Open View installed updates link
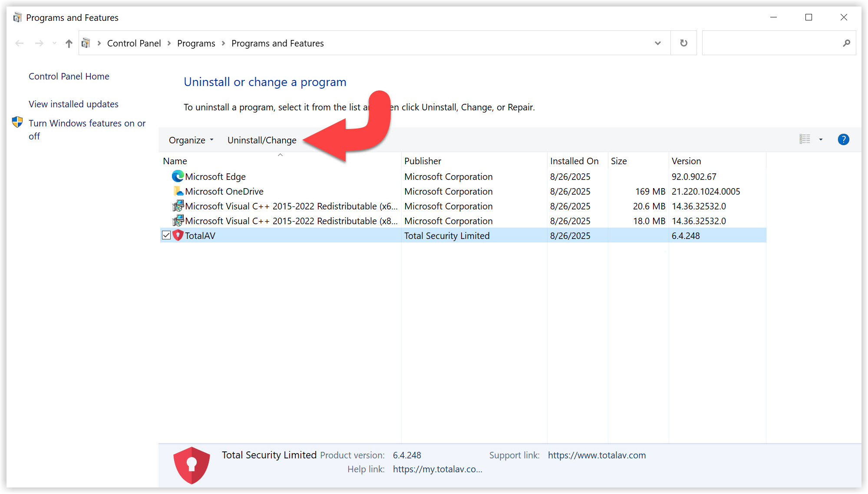This screenshot has height=494, width=868. tap(73, 104)
